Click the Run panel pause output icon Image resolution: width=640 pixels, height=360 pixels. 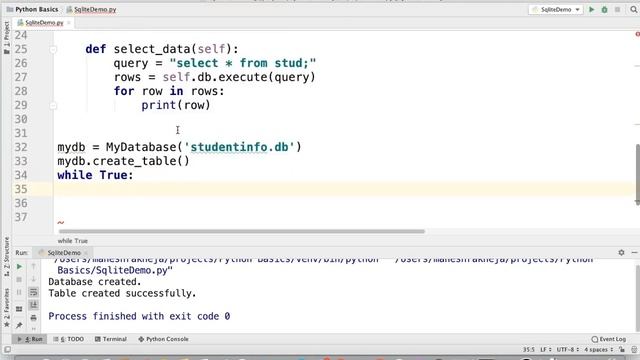click(19, 292)
